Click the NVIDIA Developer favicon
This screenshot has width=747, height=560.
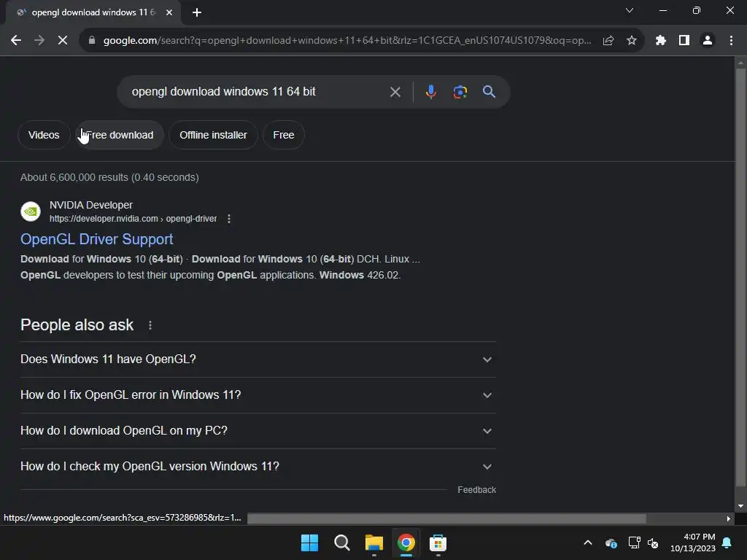coord(31,211)
